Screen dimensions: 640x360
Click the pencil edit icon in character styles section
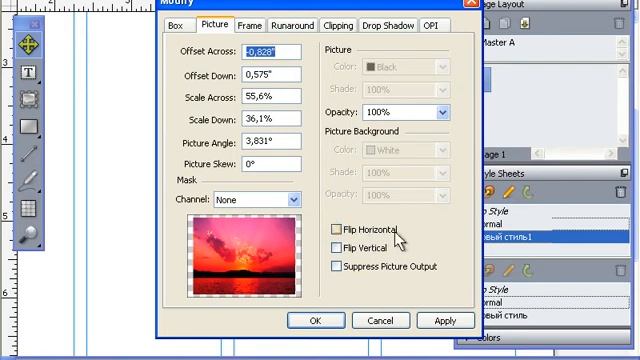(x=509, y=270)
